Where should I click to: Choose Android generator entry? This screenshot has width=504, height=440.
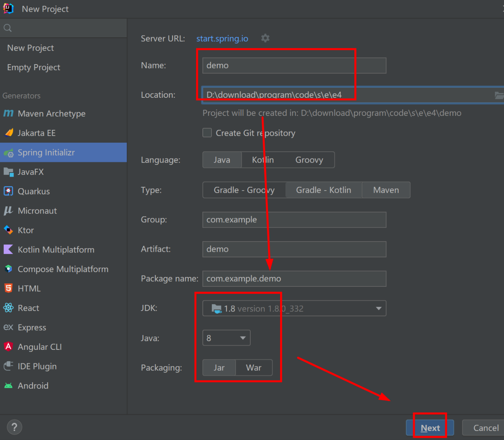(63, 386)
